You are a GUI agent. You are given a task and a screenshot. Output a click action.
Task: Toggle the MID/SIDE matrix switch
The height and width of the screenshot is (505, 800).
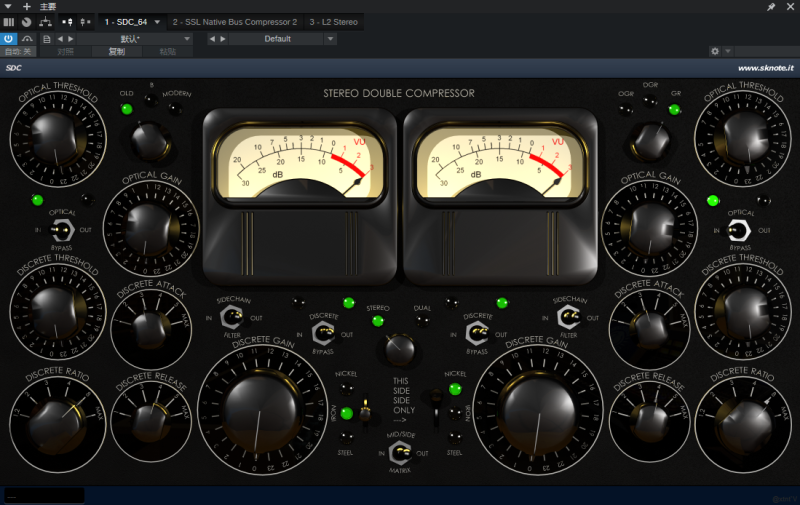pyautogui.click(x=401, y=452)
